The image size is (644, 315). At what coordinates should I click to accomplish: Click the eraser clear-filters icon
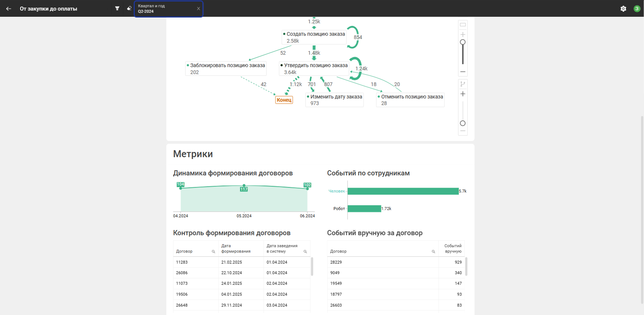(x=129, y=8)
